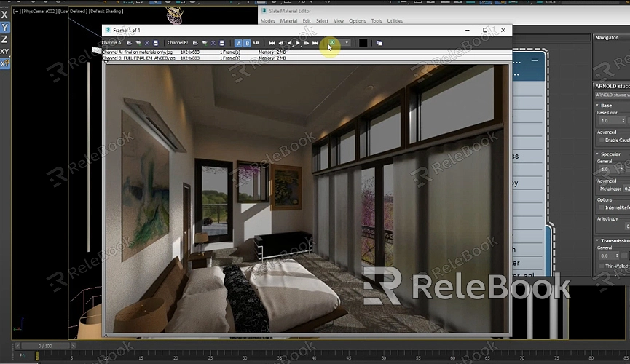This screenshot has width=630, height=364.
Task: Go to previous frame on time slider
Action: [x=17, y=346]
